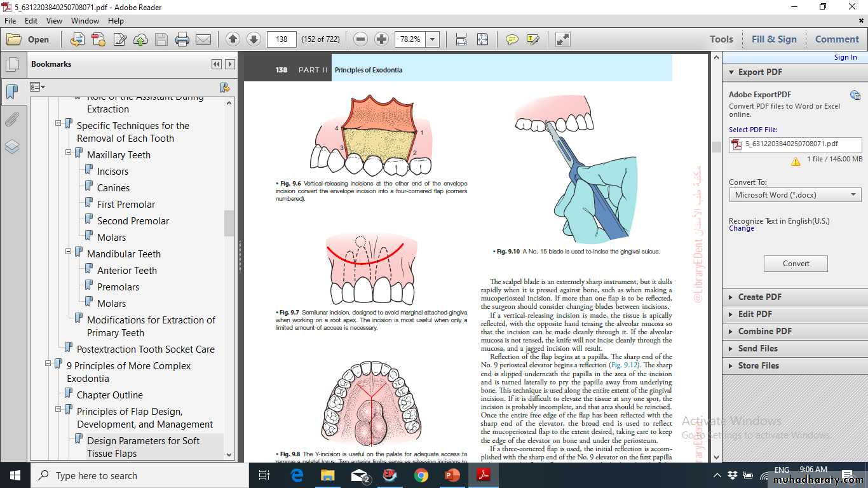Image resolution: width=868 pixels, height=488 pixels.
Task: Switch to read mode view
Action: click(562, 39)
